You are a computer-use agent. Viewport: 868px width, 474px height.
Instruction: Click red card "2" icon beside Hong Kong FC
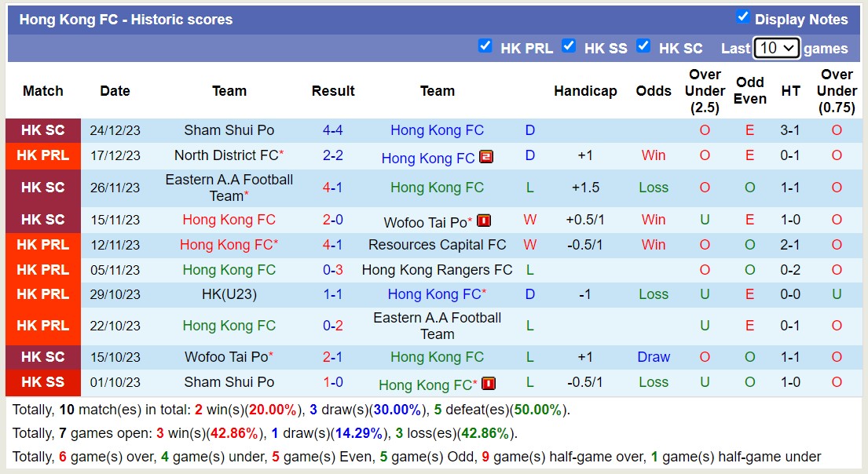[x=486, y=157]
